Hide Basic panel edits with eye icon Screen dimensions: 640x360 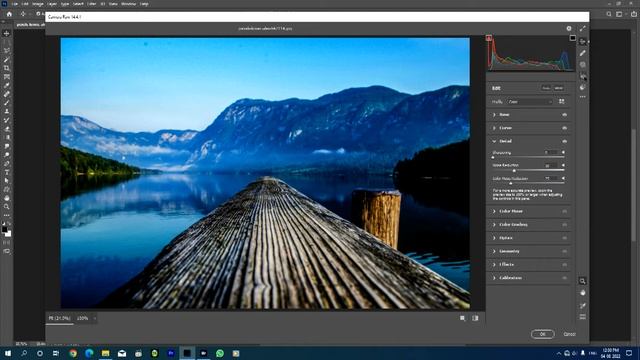pyautogui.click(x=564, y=115)
